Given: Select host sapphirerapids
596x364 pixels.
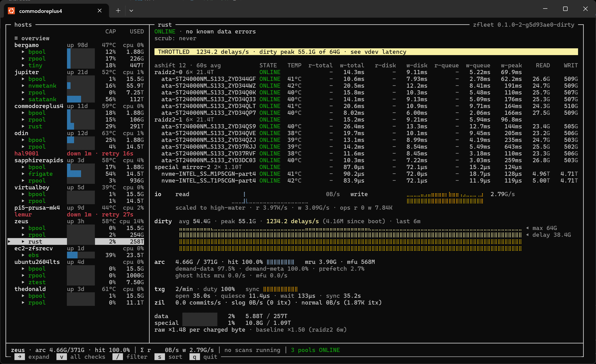Looking at the screenshot, I should pyautogui.click(x=39, y=160).
